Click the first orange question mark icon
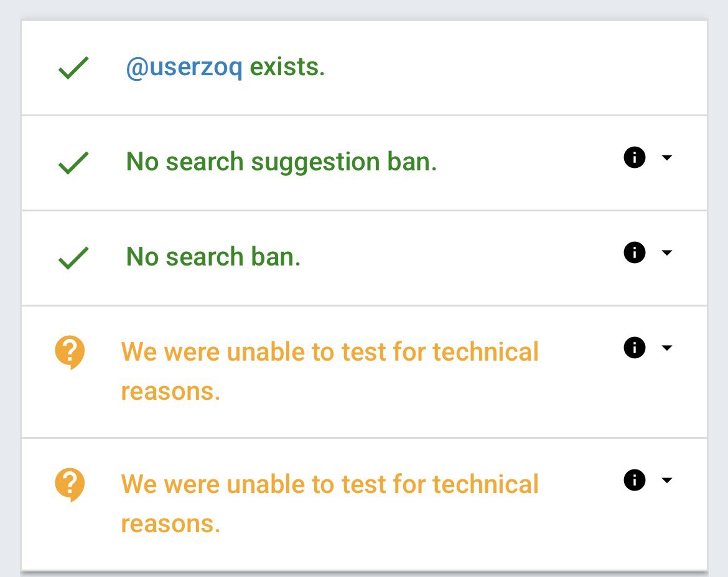The width and height of the screenshot is (728, 577). (x=70, y=352)
